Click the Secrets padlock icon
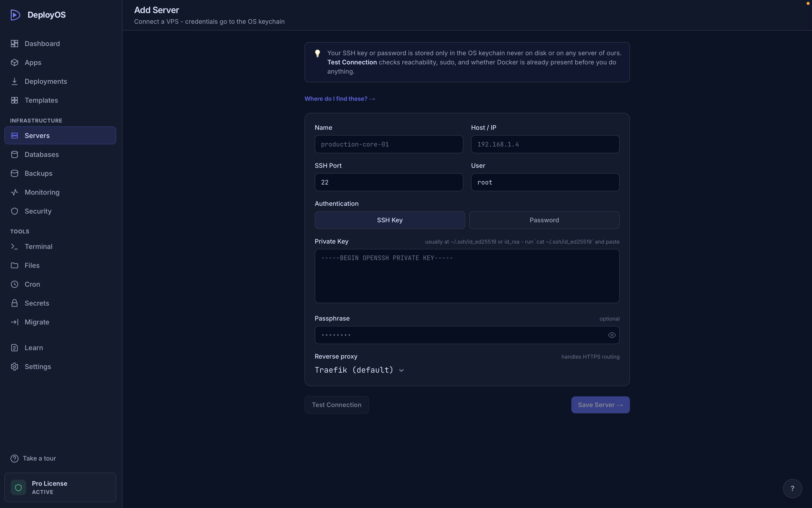Viewport: 812px width, 508px height. [x=15, y=303]
